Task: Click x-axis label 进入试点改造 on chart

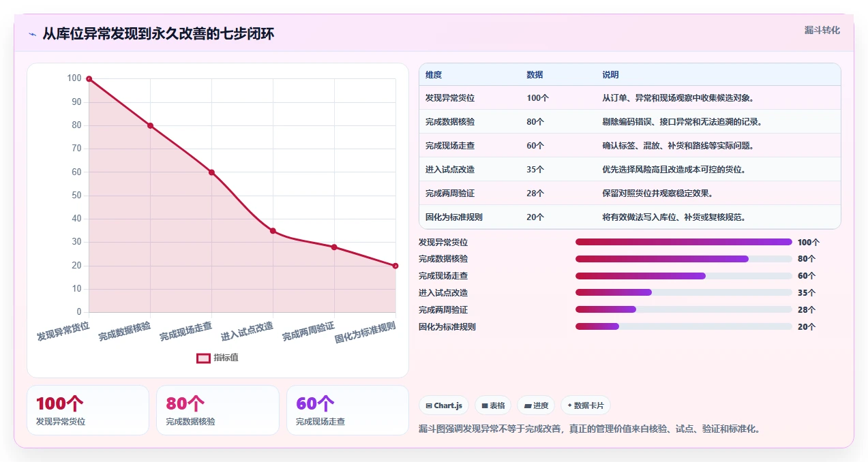Action: pyautogui.click(x=247, y=332)
